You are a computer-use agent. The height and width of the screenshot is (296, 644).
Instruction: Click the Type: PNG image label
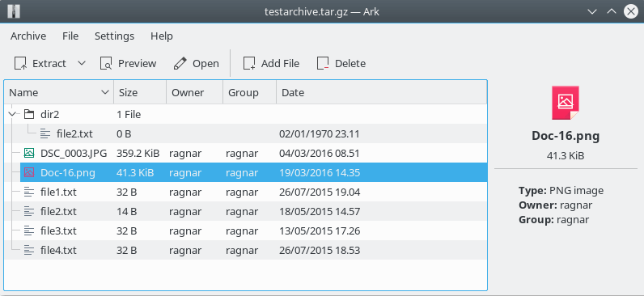click(561, 191)
